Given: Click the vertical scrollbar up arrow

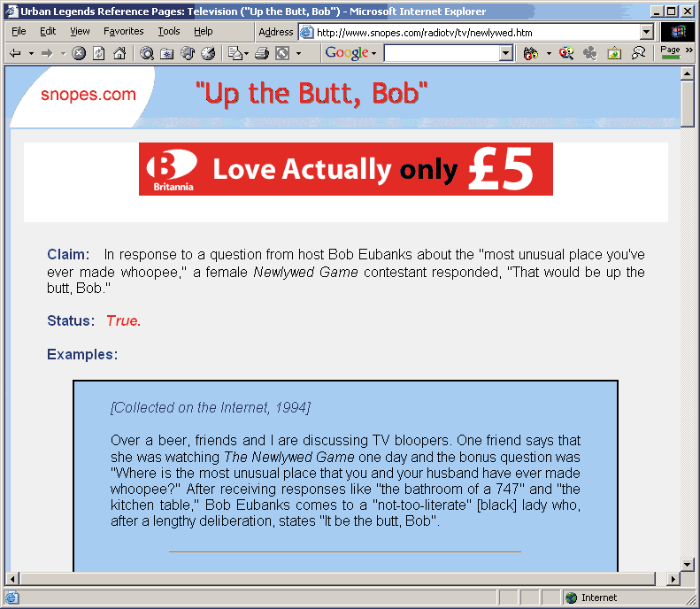Looking at the screenshot, I should tap(687, 73).
